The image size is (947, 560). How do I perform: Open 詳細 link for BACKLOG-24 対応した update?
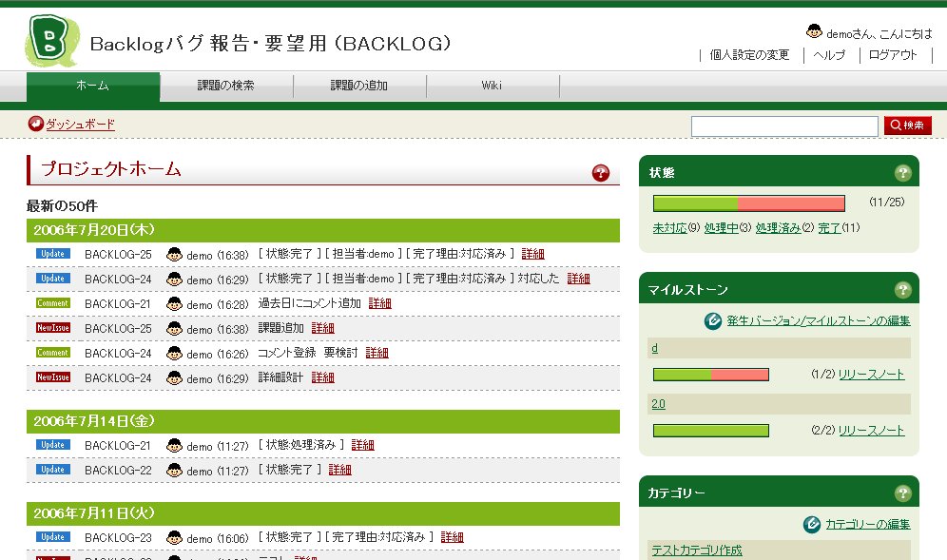[579, 280]
